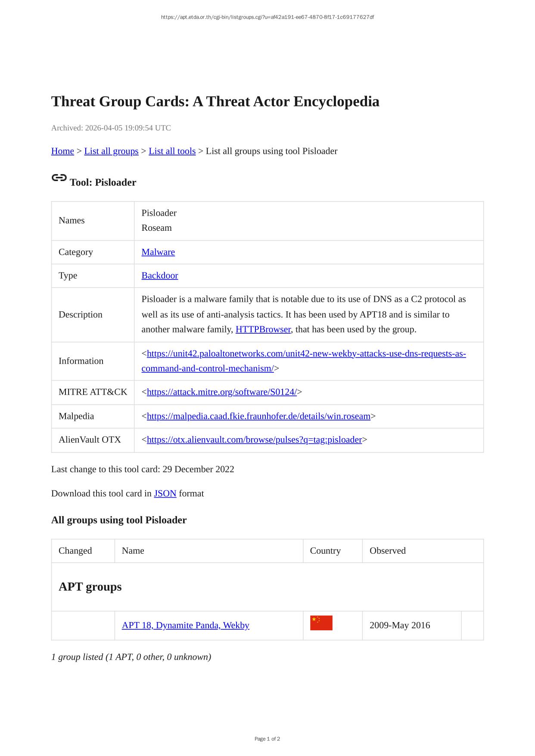Open List all tools breadcrumb
Screen dimensions: 535x756
tap(172, 151)
